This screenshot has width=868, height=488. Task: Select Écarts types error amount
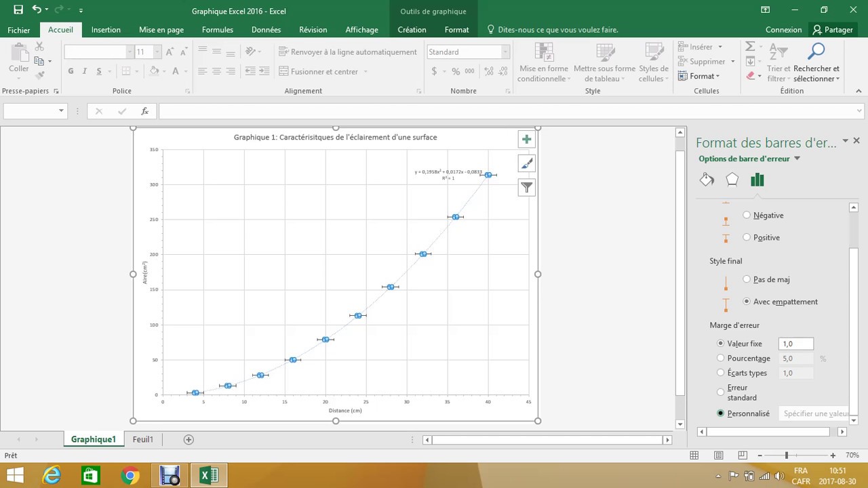click(721, 373)
